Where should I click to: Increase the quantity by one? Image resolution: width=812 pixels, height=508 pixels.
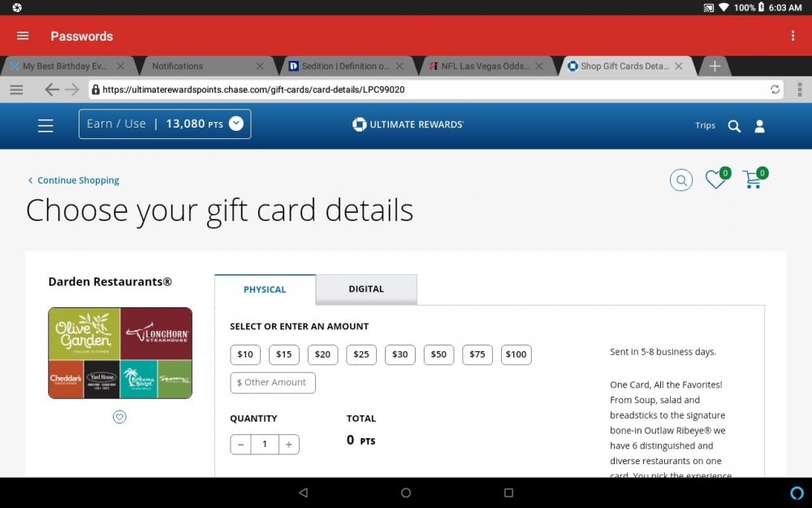[x=289, y=445]
